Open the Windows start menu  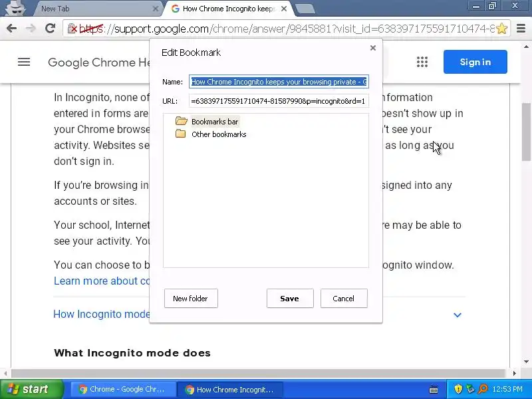[x=32, y=389]
